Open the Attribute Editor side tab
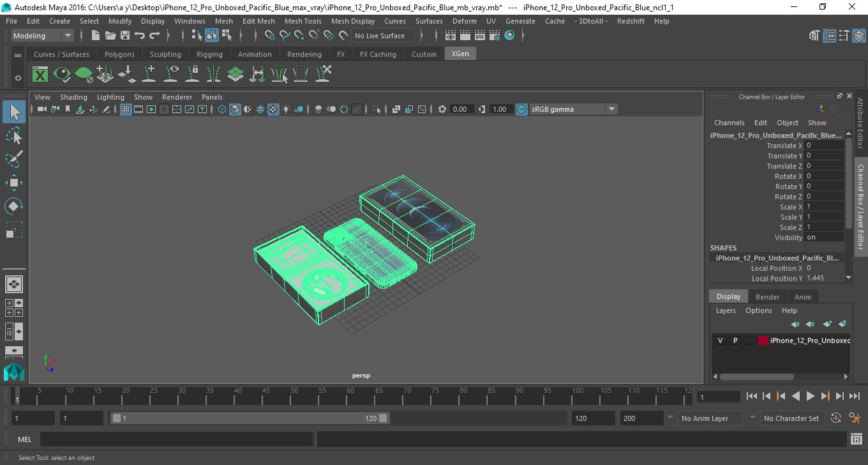Screen dimensions: 868x465 [860, 123]
